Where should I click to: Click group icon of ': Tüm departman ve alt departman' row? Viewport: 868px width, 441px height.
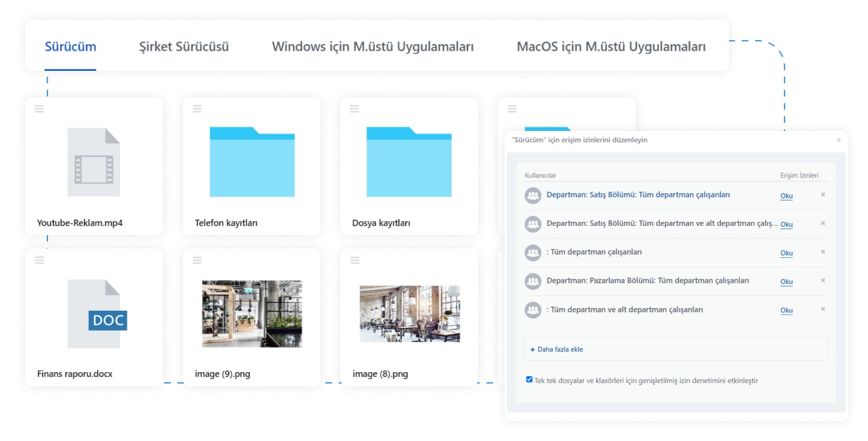click(x=533, y=310)
